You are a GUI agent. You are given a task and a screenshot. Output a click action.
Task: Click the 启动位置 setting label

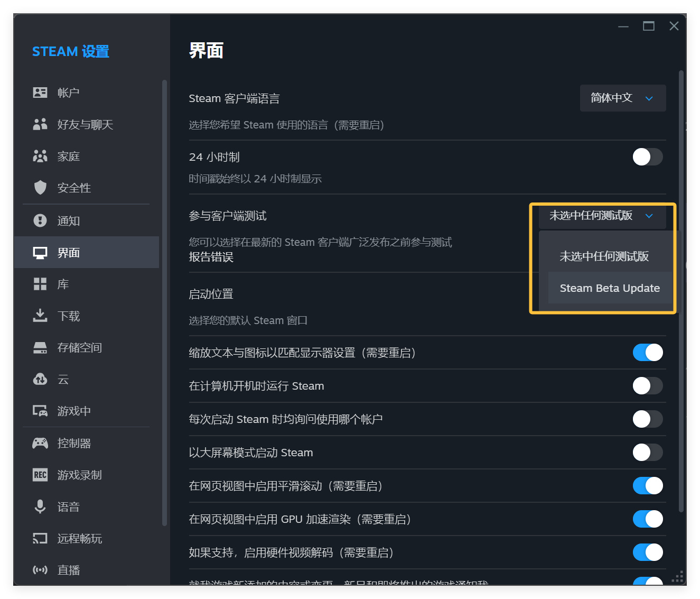coord(211,294)
